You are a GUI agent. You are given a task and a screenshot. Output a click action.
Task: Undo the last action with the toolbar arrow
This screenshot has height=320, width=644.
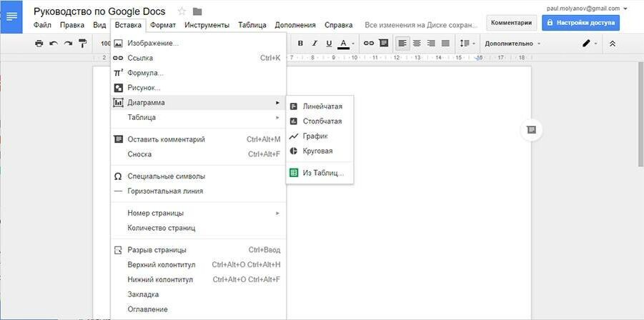coord(54,43)
